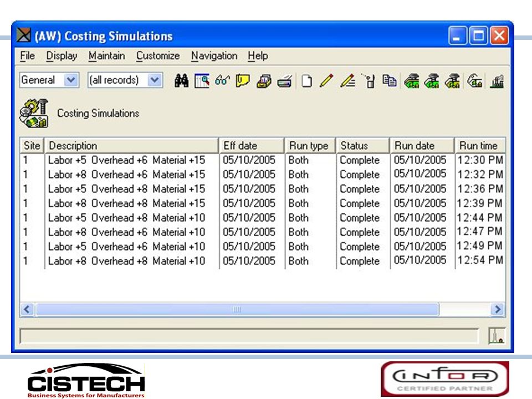The height and width of the screenshot is (399, 532).
Task: Open the File menu
Action: click(x=27, y=55)
